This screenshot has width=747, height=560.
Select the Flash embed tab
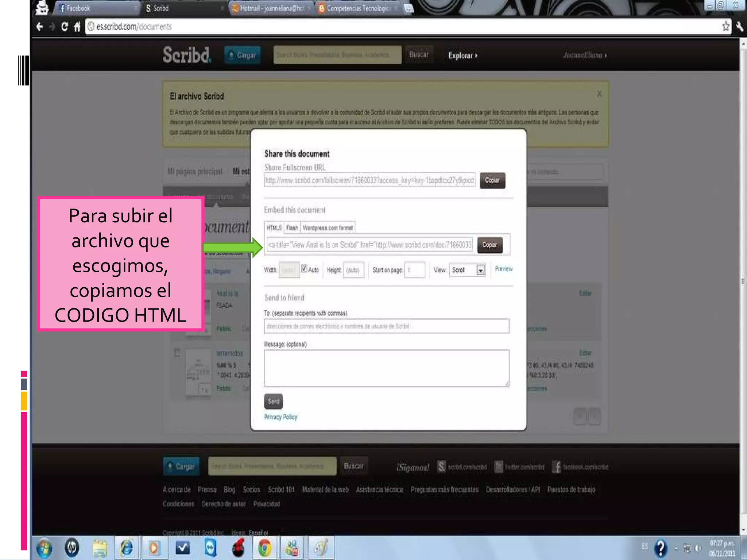coord(292,228)
